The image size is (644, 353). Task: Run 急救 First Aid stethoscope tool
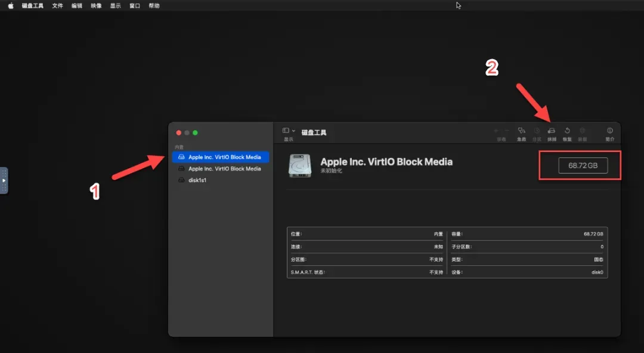[x=522, y=131]
